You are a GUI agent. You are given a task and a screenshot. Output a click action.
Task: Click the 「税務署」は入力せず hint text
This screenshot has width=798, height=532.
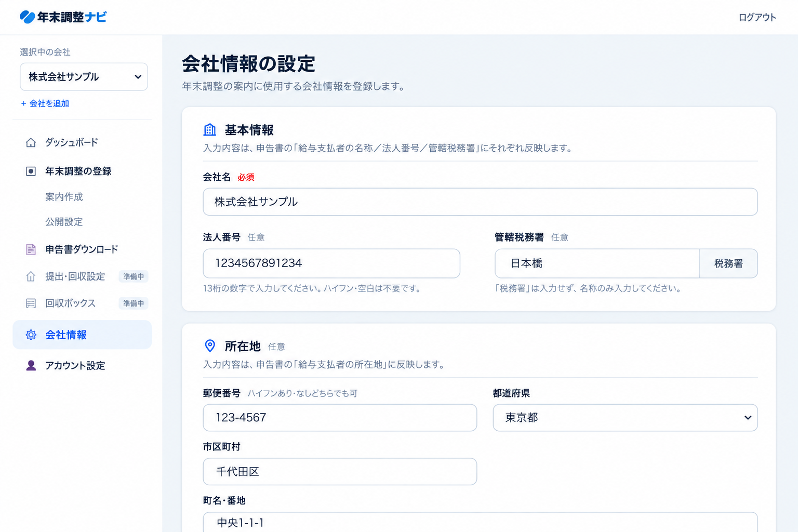tap(588, 288)
